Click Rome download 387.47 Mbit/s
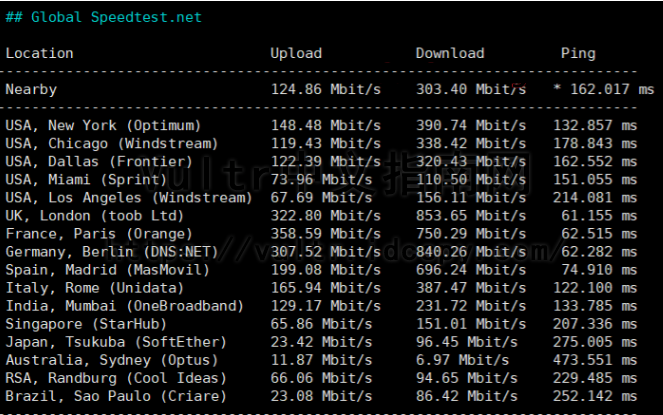This screenshot has width=663, height=415. tap(471, 288)
